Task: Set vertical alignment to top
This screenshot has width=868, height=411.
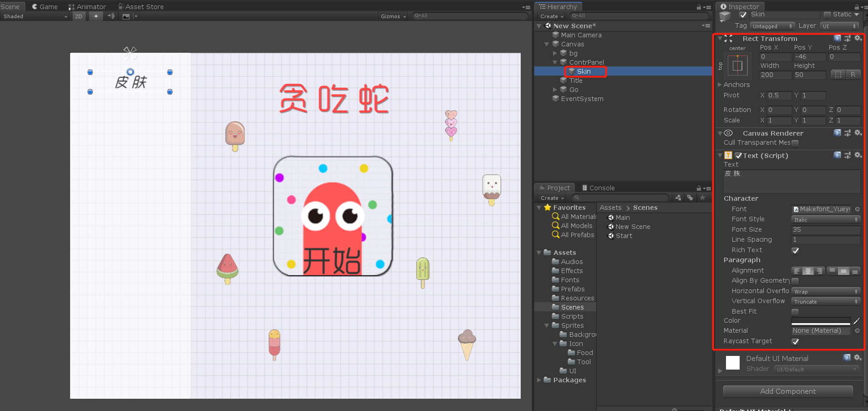Action: pos(832,271)
